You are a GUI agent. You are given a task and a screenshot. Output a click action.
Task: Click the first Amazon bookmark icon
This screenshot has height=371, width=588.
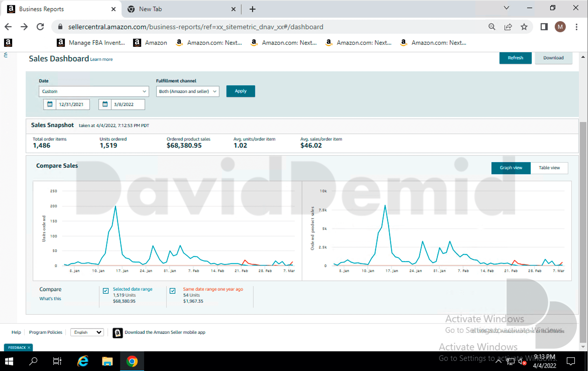point(8,42)
